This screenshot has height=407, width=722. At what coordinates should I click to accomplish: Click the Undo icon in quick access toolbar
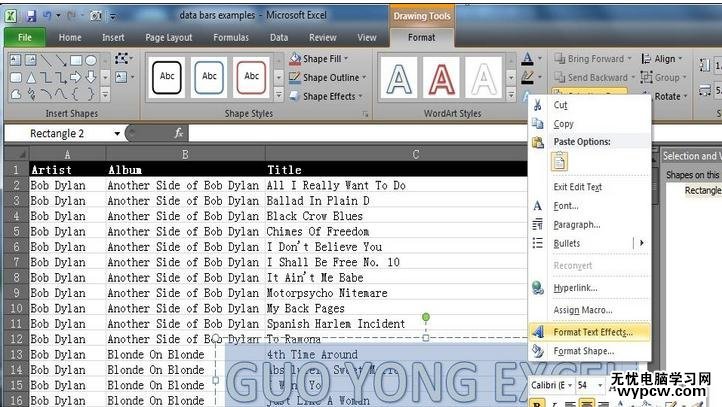click(47, 16)
